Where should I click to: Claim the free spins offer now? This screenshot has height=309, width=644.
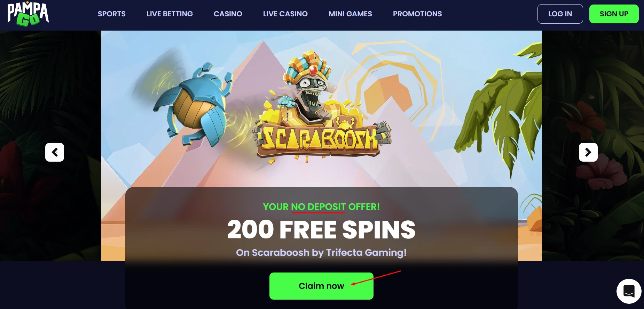coord(321,286)
